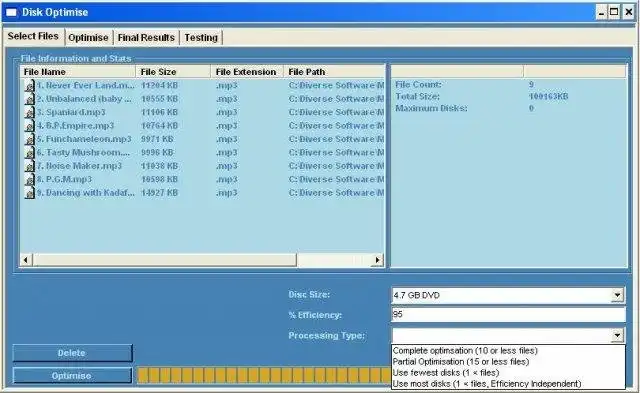
Task: Open the Optimise tab
Action: [x=88, y=38]
